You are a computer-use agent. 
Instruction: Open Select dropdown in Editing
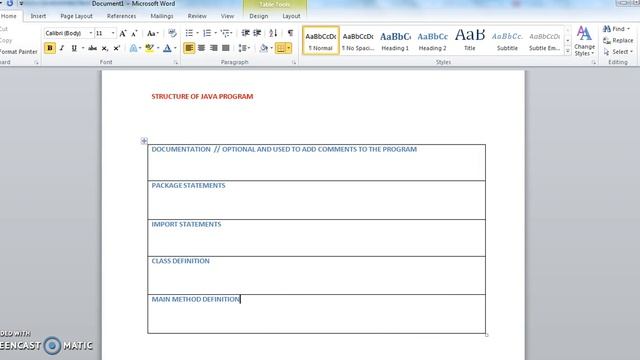pos(618,52)
